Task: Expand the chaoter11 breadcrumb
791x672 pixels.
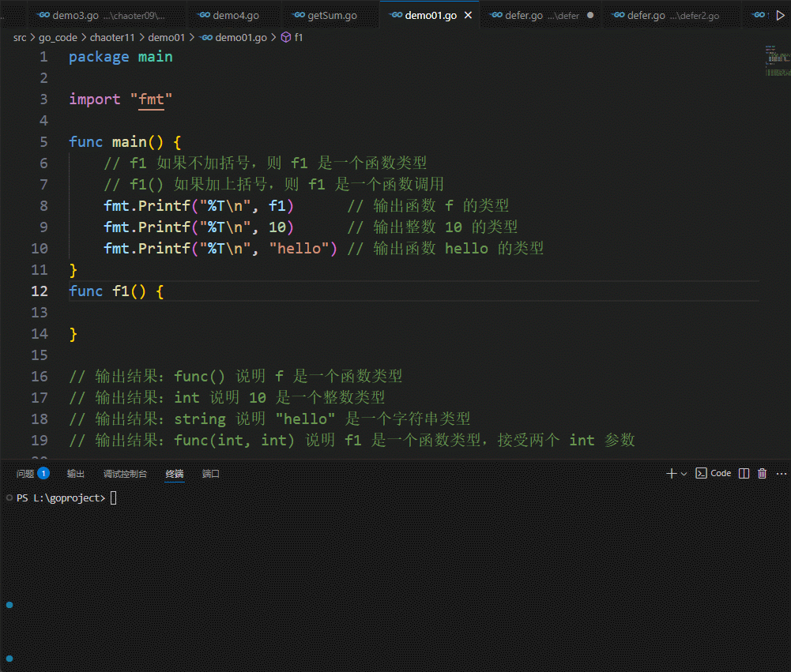Action: [112, 38]
